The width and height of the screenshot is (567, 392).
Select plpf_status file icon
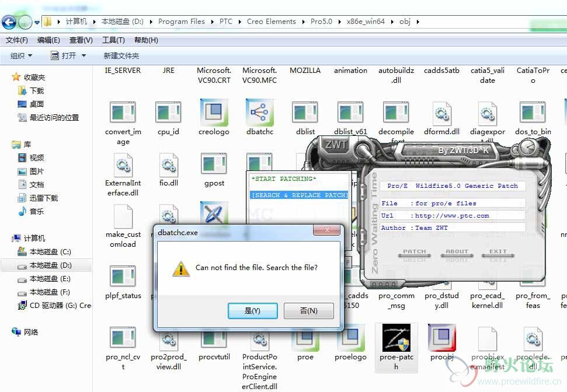tap(123, 276)
